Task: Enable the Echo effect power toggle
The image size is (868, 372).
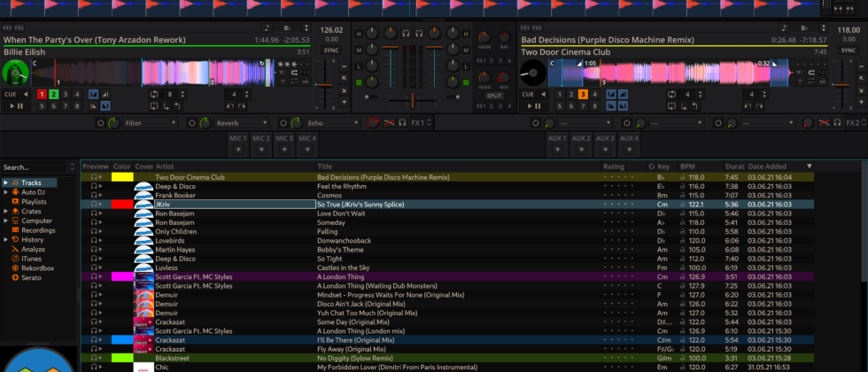Action: coord(283,122)
